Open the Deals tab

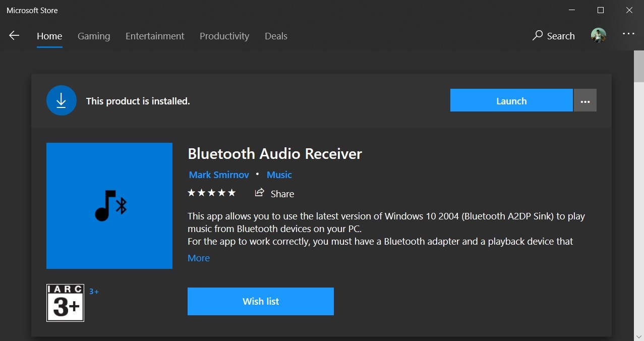pos(276,36)
